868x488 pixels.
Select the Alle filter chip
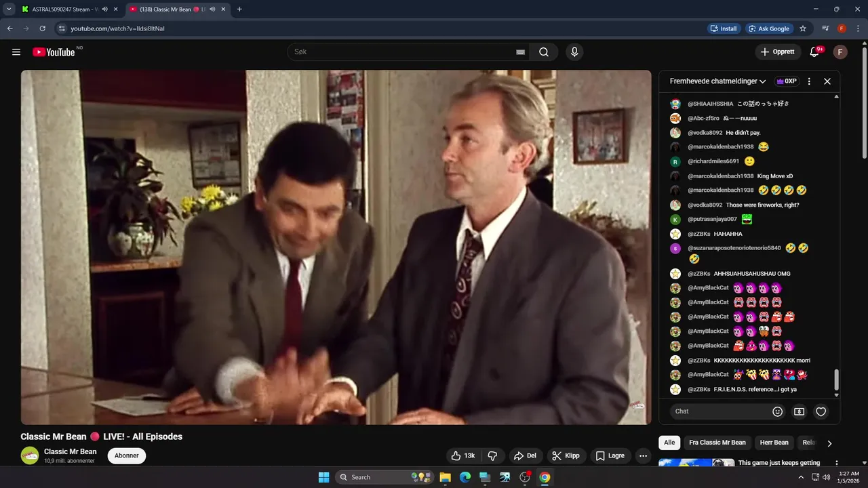(x=669, y=443)
